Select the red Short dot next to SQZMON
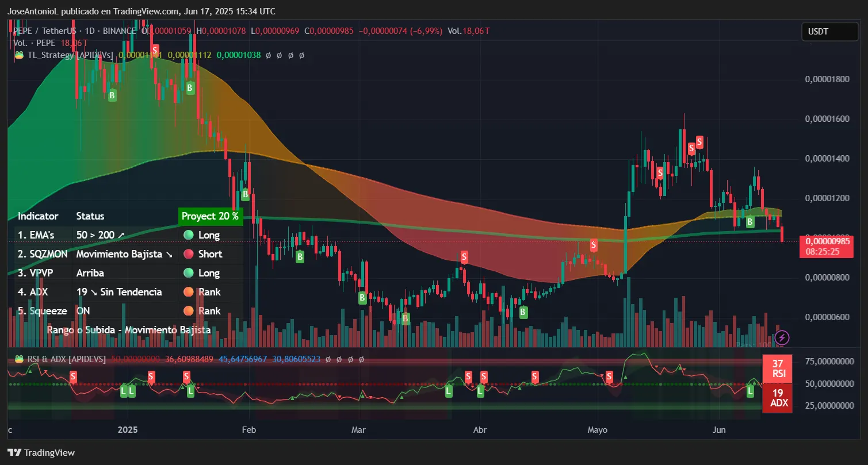The height and width of the screenshot is (465, 868). point(188,253)
